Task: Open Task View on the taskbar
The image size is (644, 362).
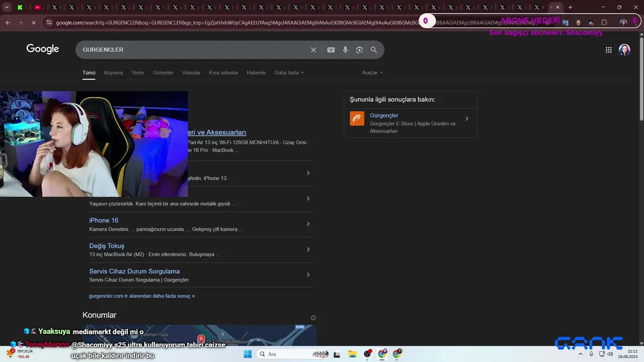Action: [337, 354]
